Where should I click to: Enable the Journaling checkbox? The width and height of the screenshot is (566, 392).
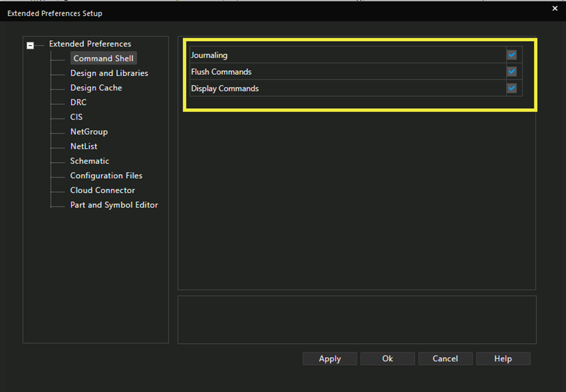coord(511,55)
